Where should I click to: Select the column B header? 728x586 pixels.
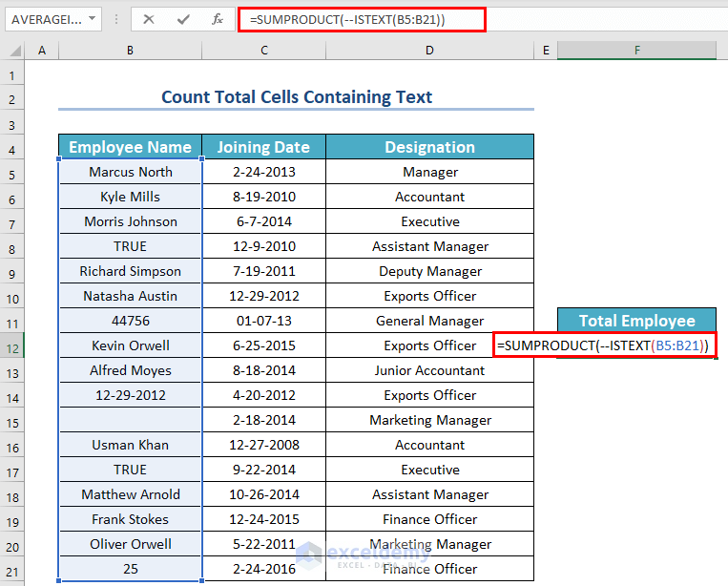point(130,51)
